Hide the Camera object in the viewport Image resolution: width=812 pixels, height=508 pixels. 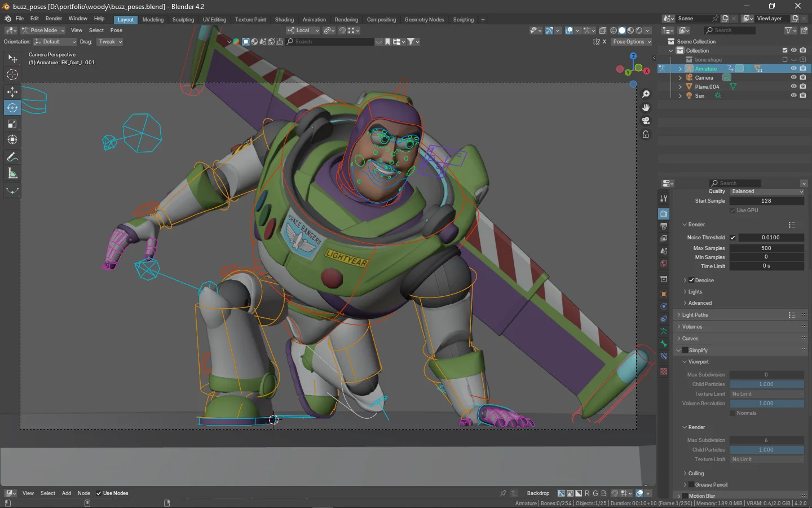click(793, 77)
